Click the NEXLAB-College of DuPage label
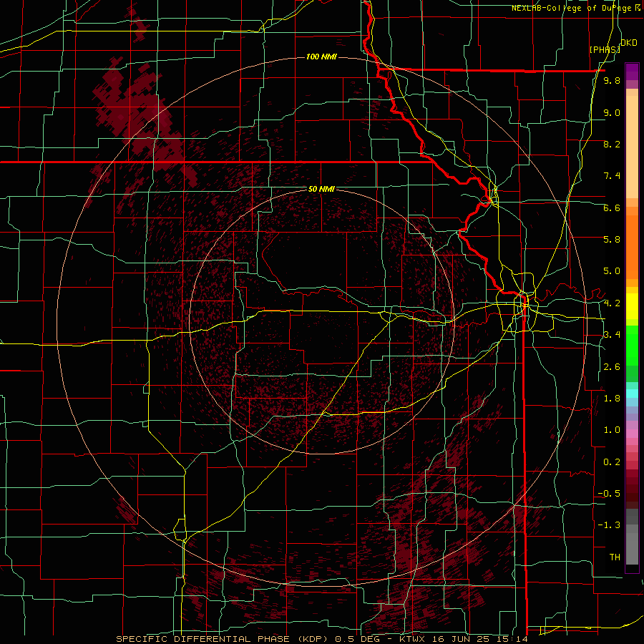The image size is (644, 644). point(571,8)
